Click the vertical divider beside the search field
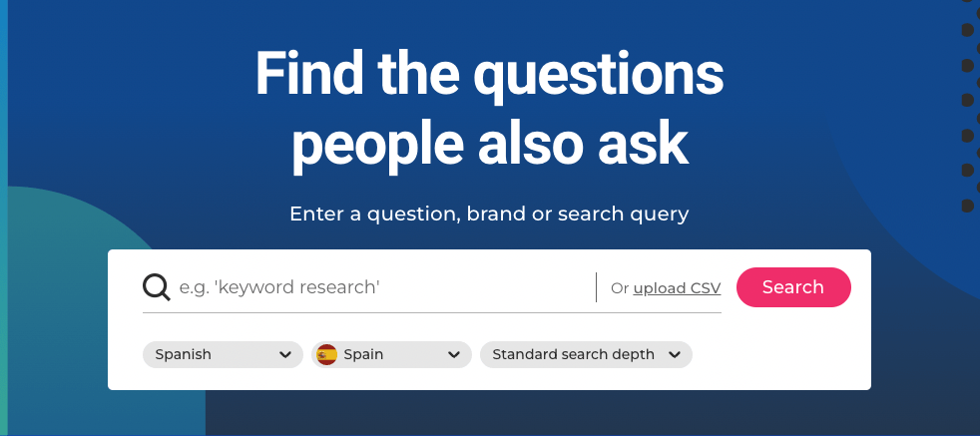Viewport: 980px width, 436px height. (x=596, y=287)
